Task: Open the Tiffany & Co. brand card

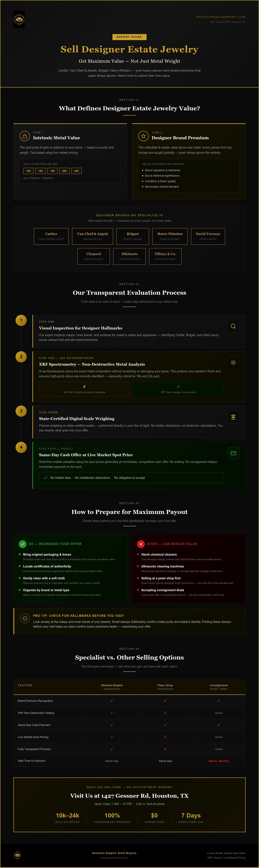Action: (x=165, y=256)
